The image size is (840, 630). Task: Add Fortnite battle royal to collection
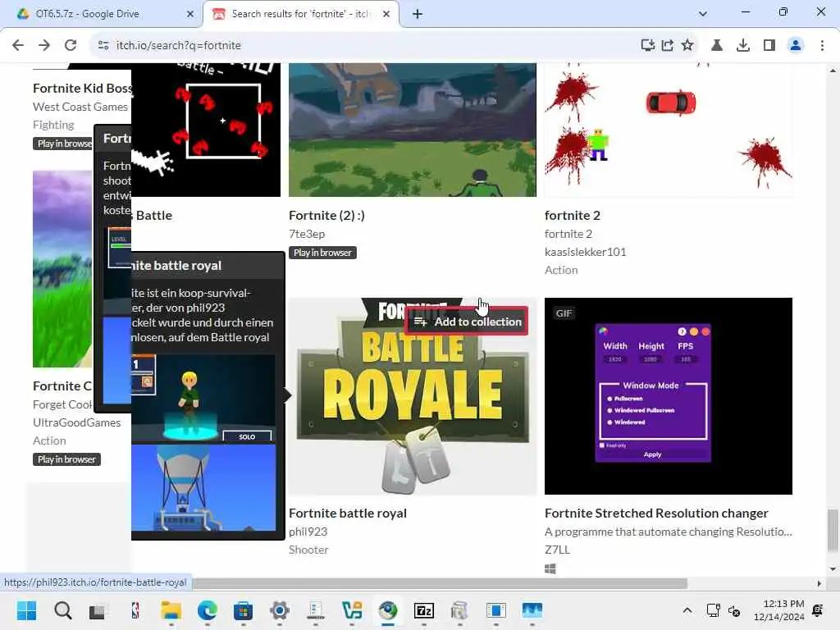coord(467,322)
